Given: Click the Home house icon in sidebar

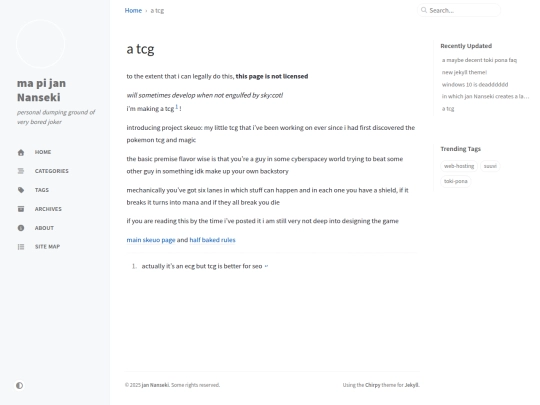Looking at the screenshot, I should 21,153.
